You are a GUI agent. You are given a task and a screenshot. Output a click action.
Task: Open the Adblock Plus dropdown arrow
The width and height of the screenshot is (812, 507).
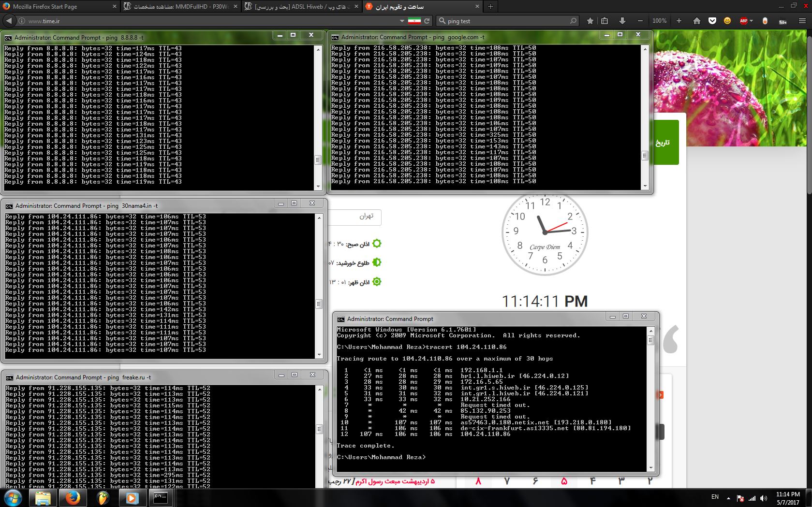[x=751, y=21]
